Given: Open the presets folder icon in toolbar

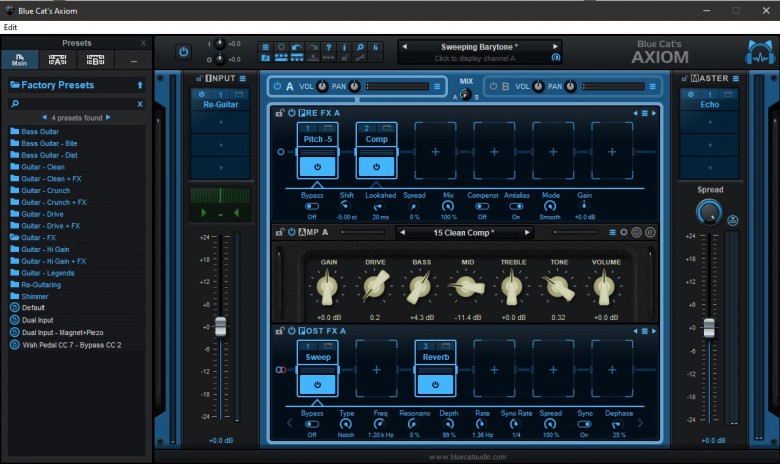Looking at the screenshot, I should 265,58.
